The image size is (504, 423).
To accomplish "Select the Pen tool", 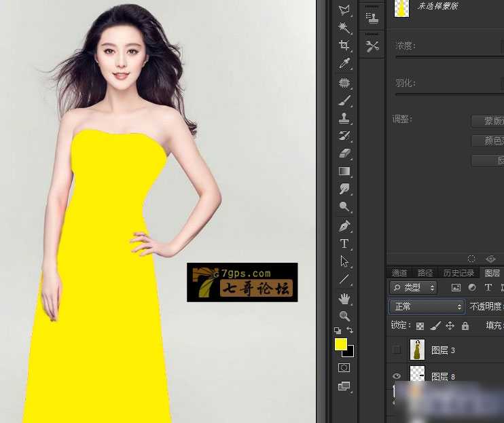I will click(x=344, y=226).
